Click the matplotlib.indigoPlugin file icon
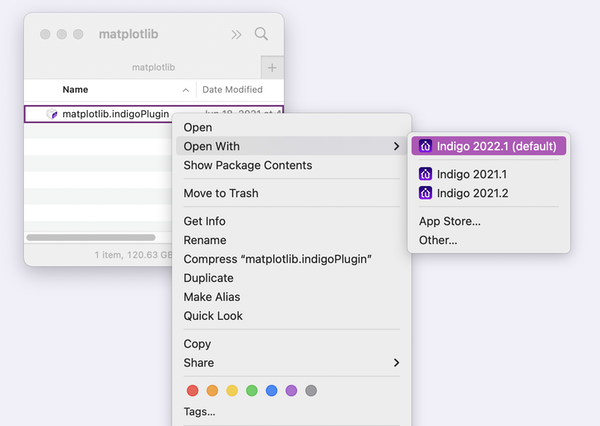Viewport: 600px width, 426px height. (52, 114)
